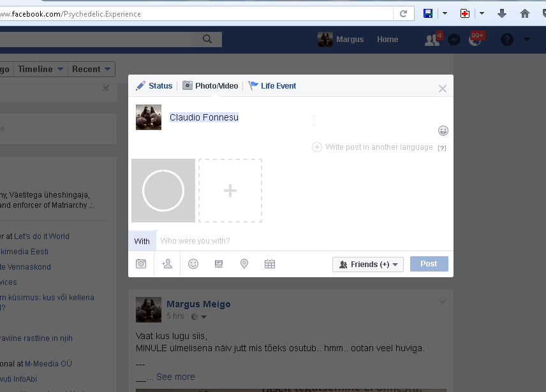Click the 5 hrs timestamp link
Image resolution: width=546 pixels, height=392 pixels.
pos(175,316)
